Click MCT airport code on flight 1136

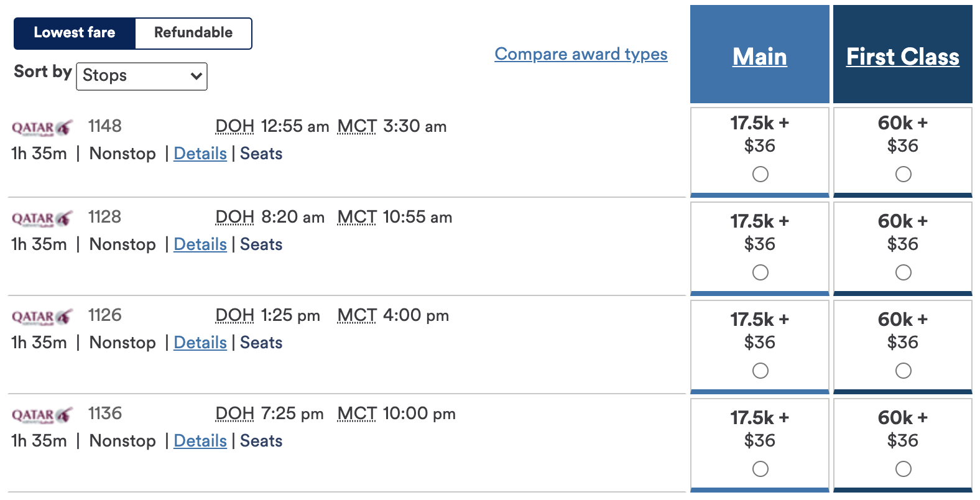[x=357, y=414]
